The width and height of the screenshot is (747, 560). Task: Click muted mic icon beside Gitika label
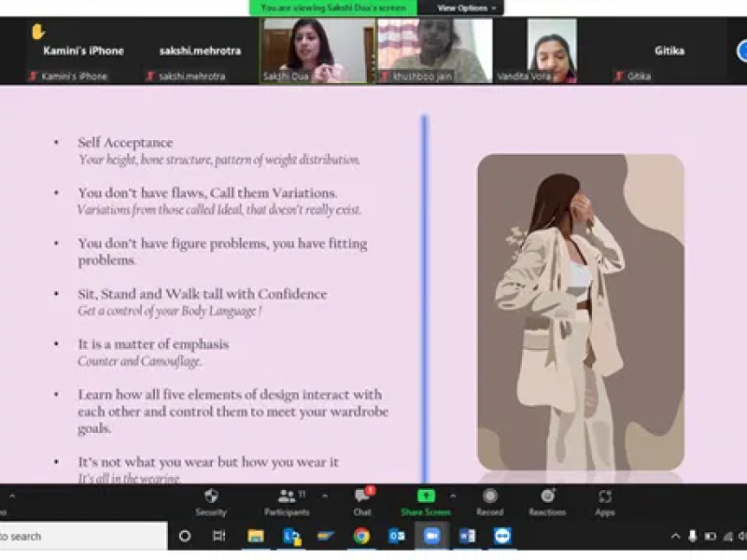tap(619, 77)
